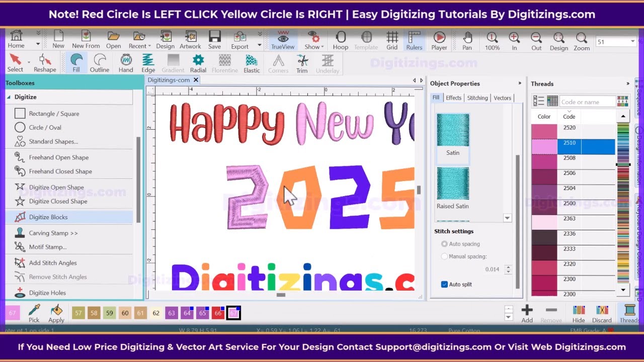Viewport: 644px width, 362px height.
Task: Switch to the Stitching tab
Action: (477, 98)
